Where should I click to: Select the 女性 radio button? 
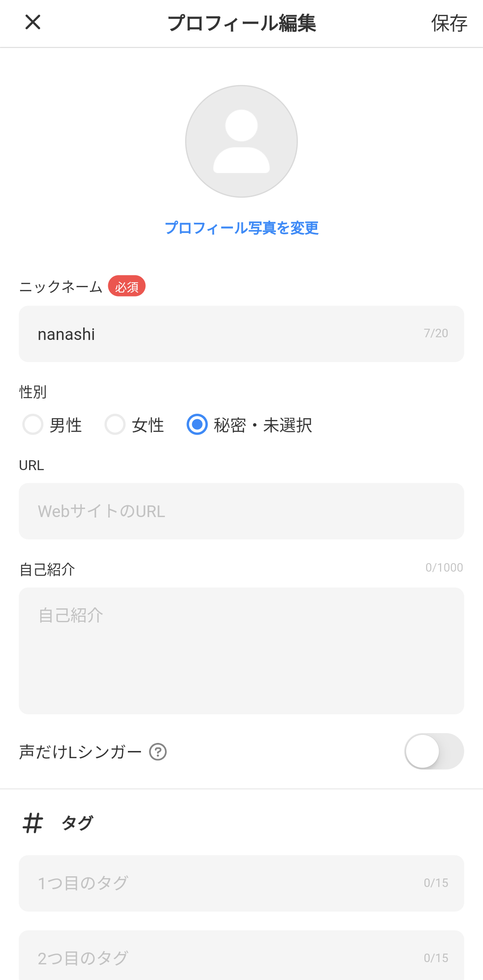pyautogui.click(x=115, y=424)
